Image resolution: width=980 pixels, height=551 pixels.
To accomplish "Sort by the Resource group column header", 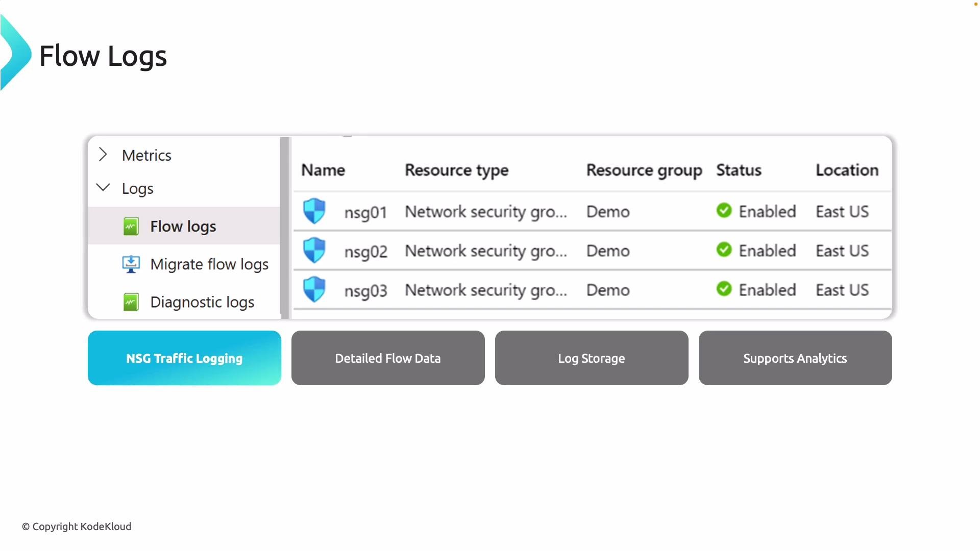I will [644, 170].
